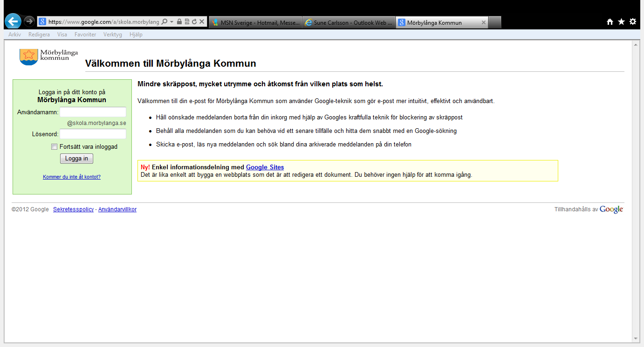Switch to the MSN Sverige tab

click(255, 22)
